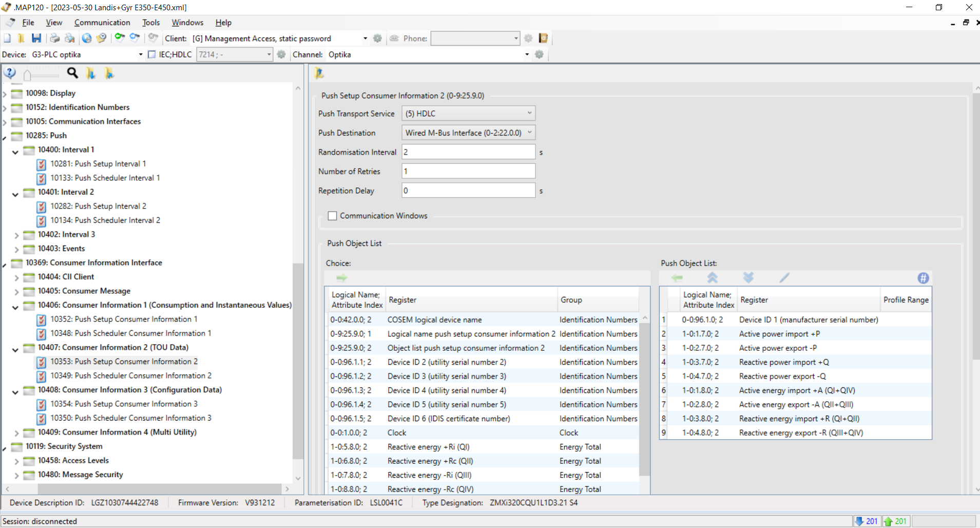This screenshot has width=980, height=528.
Task: Click folder with blue cursor icon in tree toolbar
Action: point(109,73)
